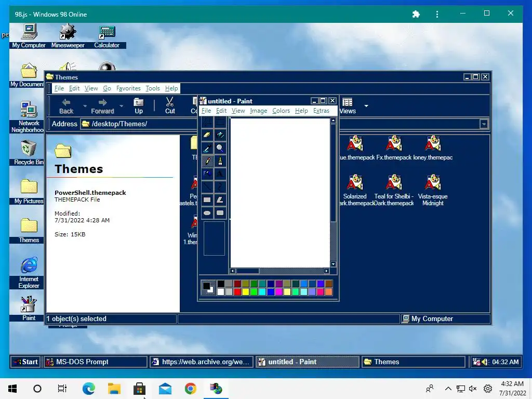The image size is (532, 399).
Task: Select the Polygon tool in Paint
Action: [x=220, y=200]
